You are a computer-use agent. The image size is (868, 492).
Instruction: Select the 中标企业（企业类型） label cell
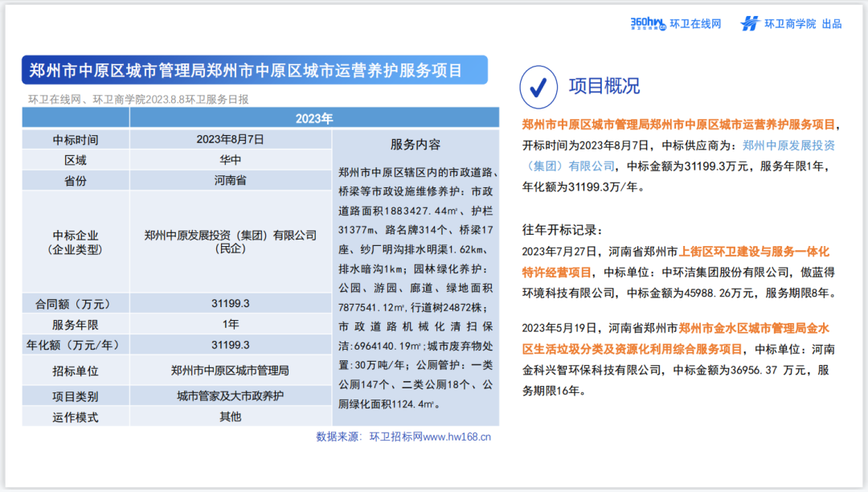(76, 243)
